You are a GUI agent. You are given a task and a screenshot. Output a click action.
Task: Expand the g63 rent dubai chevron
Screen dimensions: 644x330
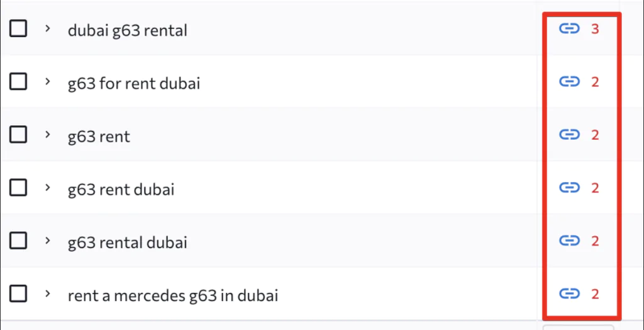(48, 187)
